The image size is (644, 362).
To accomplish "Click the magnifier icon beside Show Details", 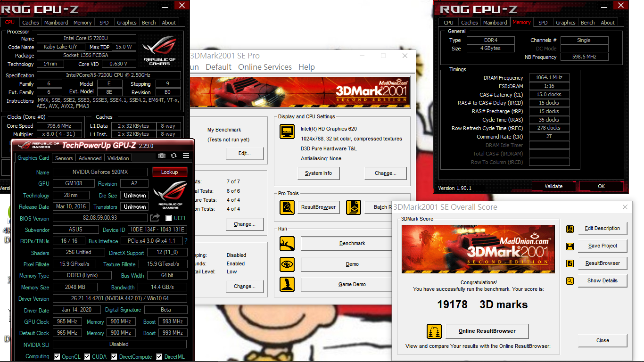I will coord(570,281).
